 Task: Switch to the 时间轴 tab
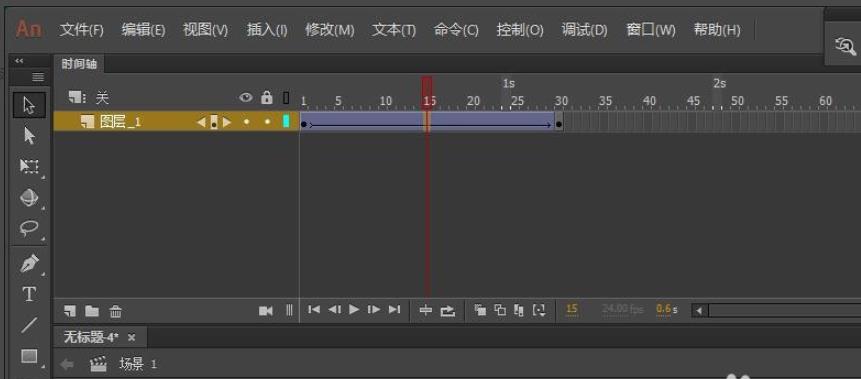point(79,64)
